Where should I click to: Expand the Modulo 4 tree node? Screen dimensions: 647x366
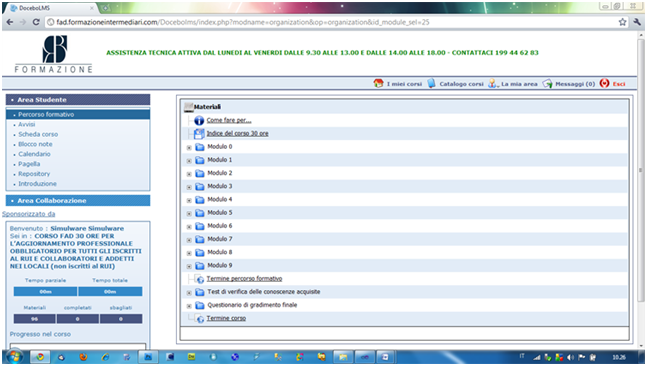[189, 201]
